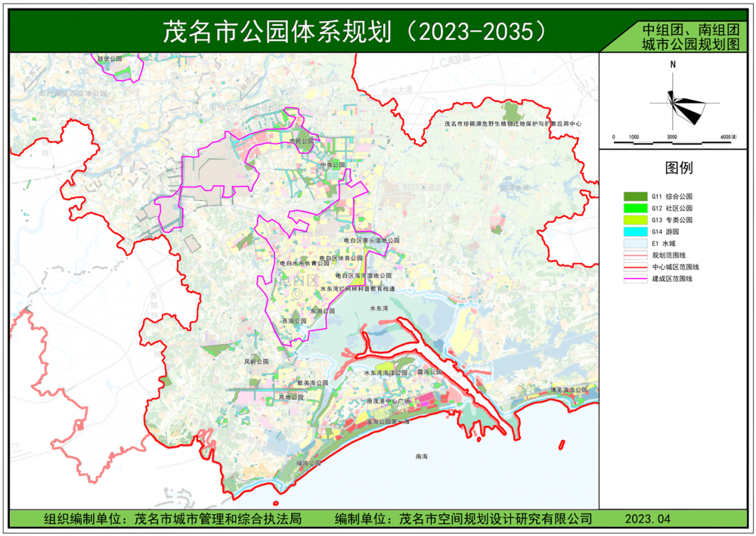Image resolution: width=756 pixels, height=536 pixels.
Task: Click the 茂名市珍稀濒危野生植物迁地保护 center label
Action: (x=512, y=124)
